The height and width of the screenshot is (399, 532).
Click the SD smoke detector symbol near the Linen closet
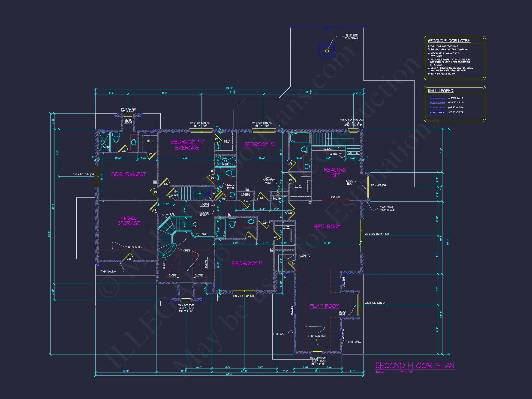[x=247, y=189]
